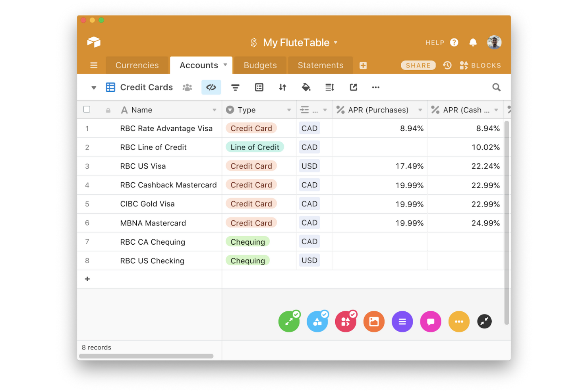Click the green expand circle icon

[289, 321]
